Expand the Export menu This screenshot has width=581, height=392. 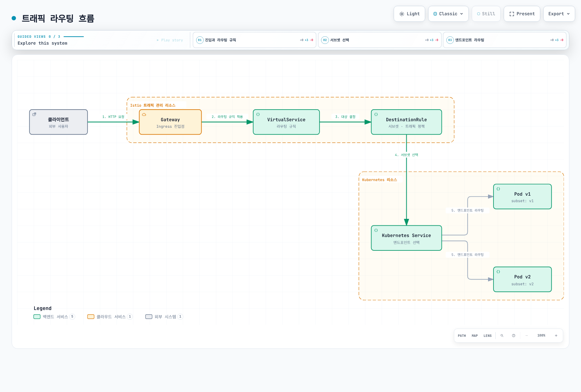pyautogui.click(x=559, y=14)
